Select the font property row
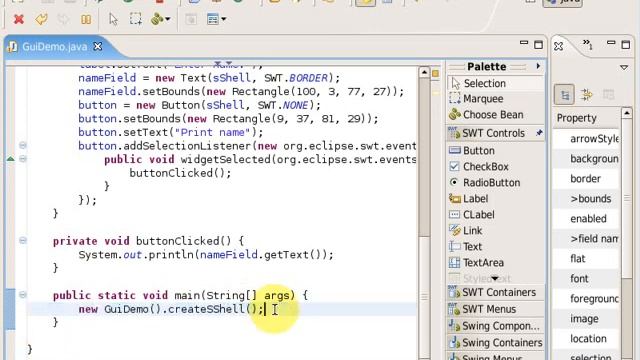The width and height of the screenshot is (640, 360). point(586,279)
